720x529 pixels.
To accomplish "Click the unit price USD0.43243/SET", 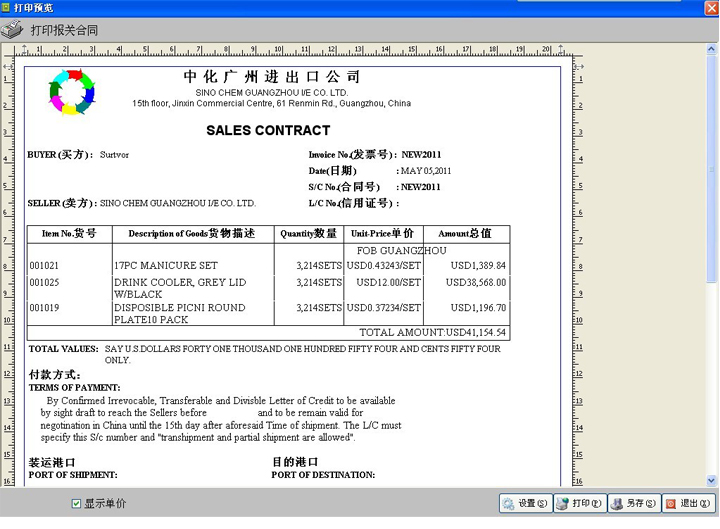I will point(383,265).
